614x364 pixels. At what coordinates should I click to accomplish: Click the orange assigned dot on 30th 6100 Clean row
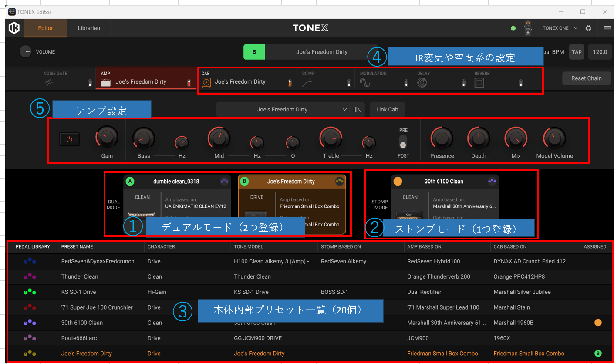(x=598, y=323)
